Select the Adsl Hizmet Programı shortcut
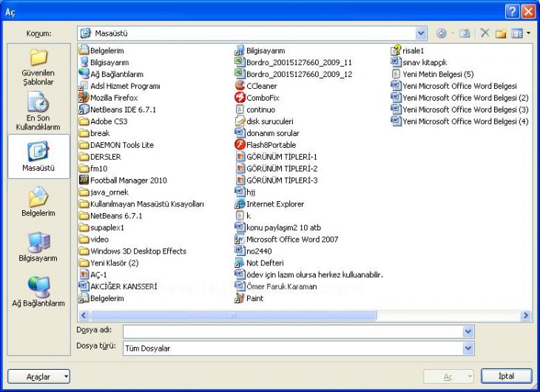The image size is (540, 392). [120, 86]
